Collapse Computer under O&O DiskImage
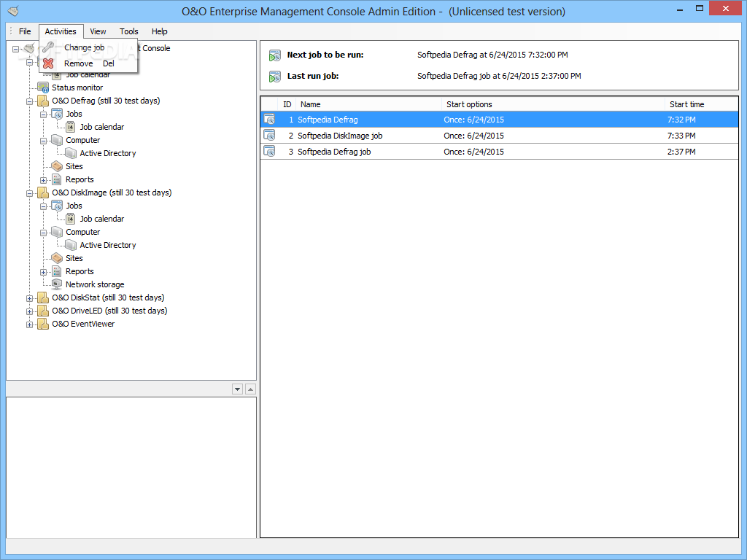 43,233
